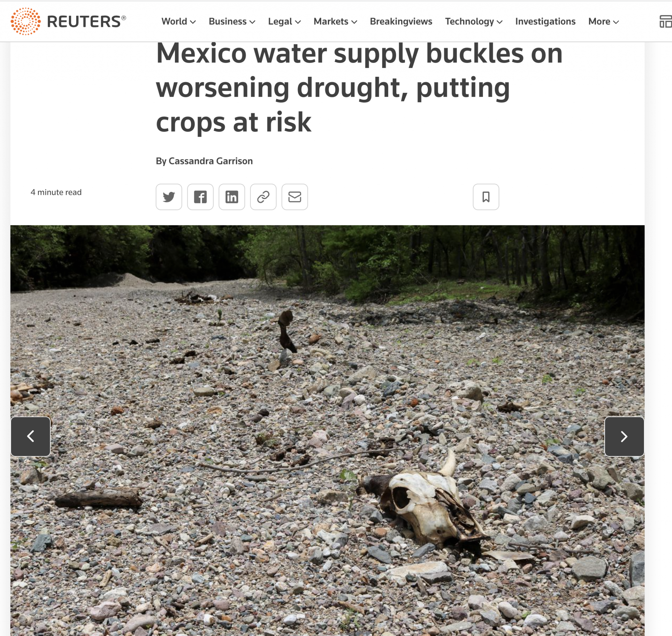Expand the Legal dropdown
Screen dimensions: 672x636
pos(284,21)
